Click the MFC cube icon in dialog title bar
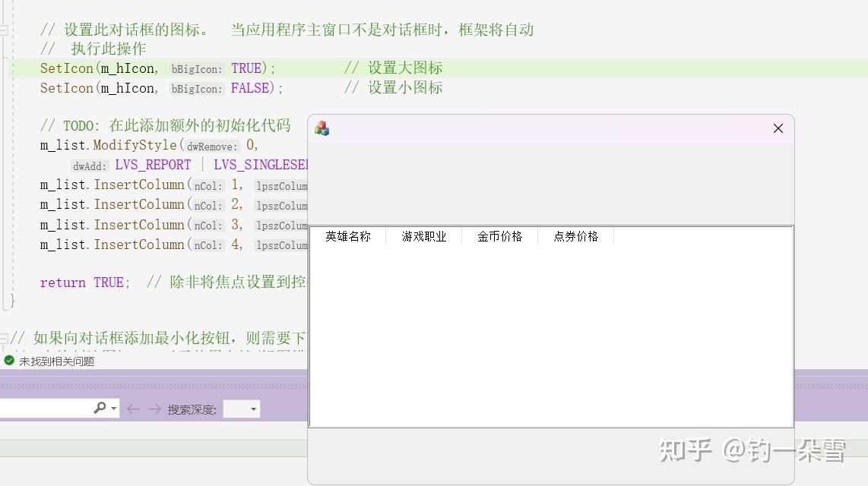The height and width of the screenshot is (486, 868). coord(321,128)
